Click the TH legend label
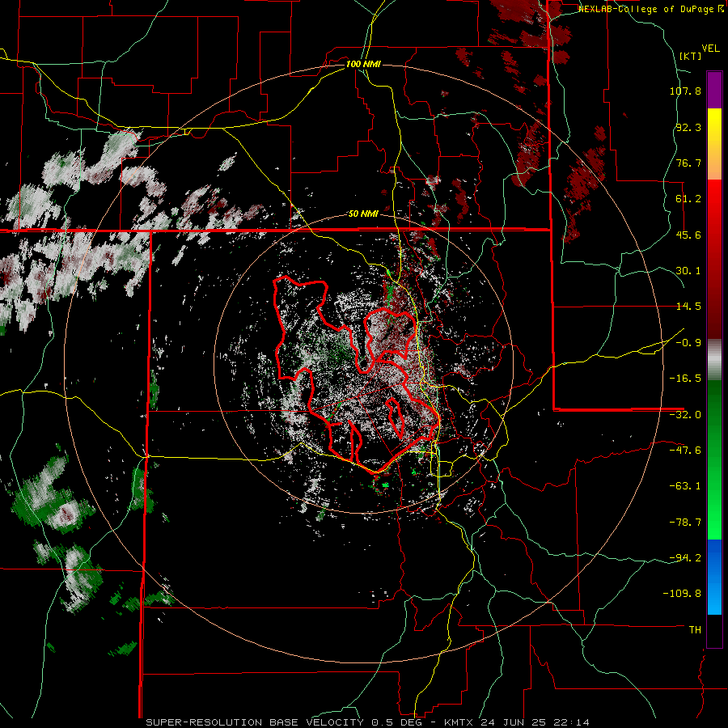This screenshot has height=728, width=728. tap(695, 630)
